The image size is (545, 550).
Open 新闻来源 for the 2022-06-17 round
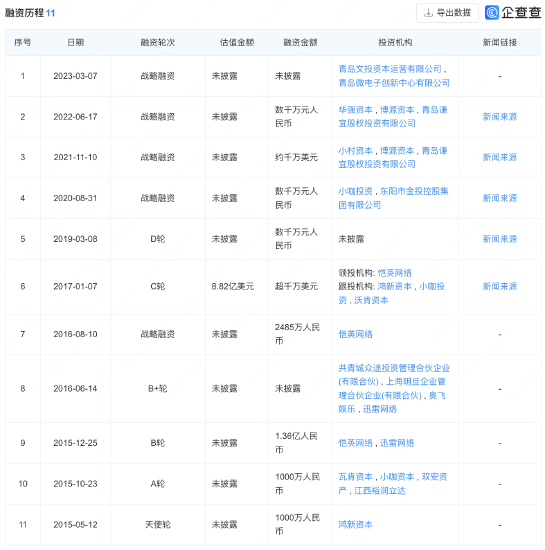pyautogui.click(x=500, y=117)
